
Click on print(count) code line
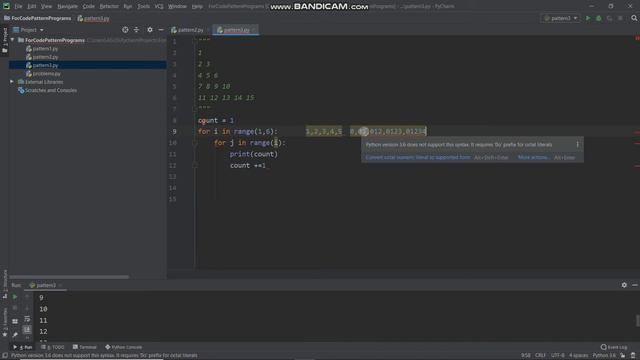[x=253, y=154]
